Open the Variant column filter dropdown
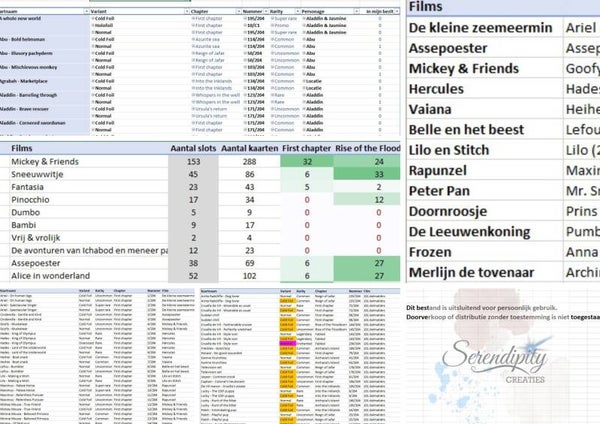The width and height of the screenshot is (600, 424). click(187, 11)
